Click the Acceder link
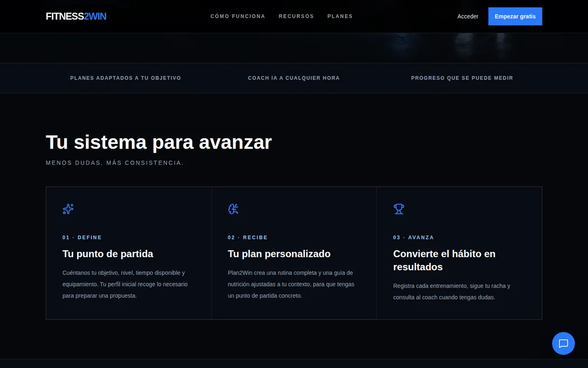This screenshot has width=588, height=368. pyautogui.click(x=467, y=16)
